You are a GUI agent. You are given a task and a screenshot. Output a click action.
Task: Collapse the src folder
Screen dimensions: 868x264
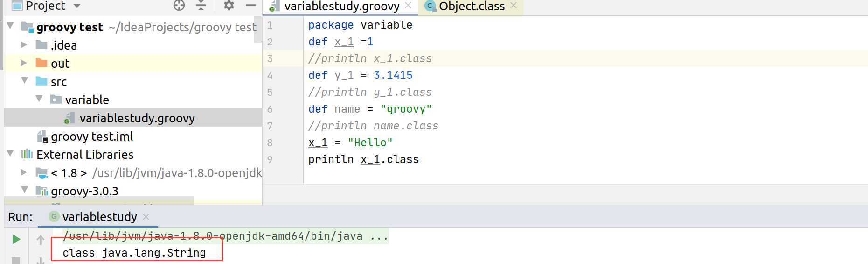click(25, 81)
